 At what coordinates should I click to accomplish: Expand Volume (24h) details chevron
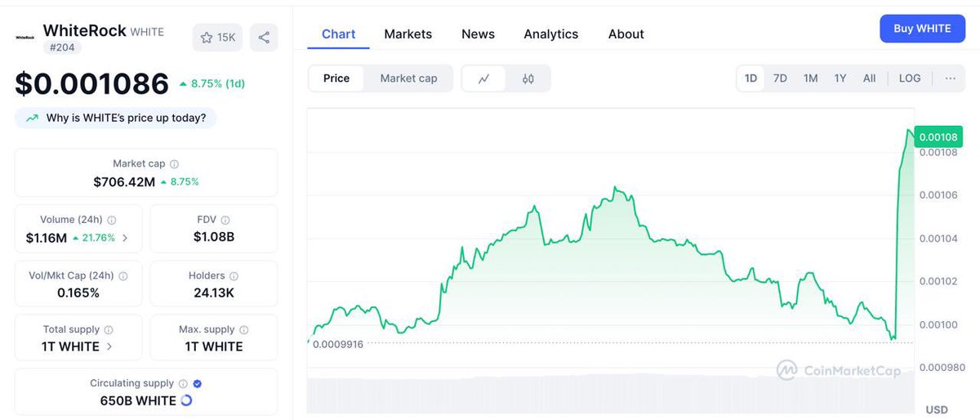coord(125,239)
